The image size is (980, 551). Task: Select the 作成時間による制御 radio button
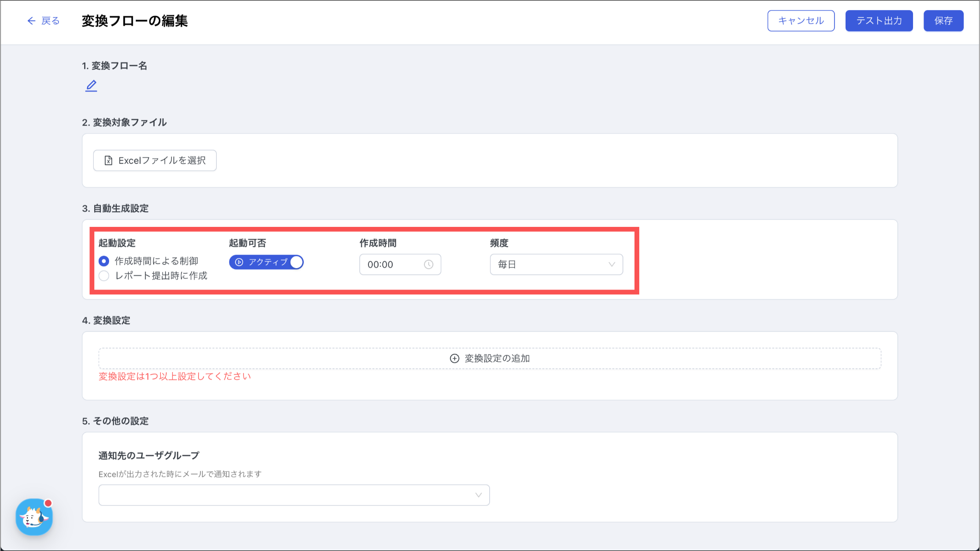[x=104, y=261]
